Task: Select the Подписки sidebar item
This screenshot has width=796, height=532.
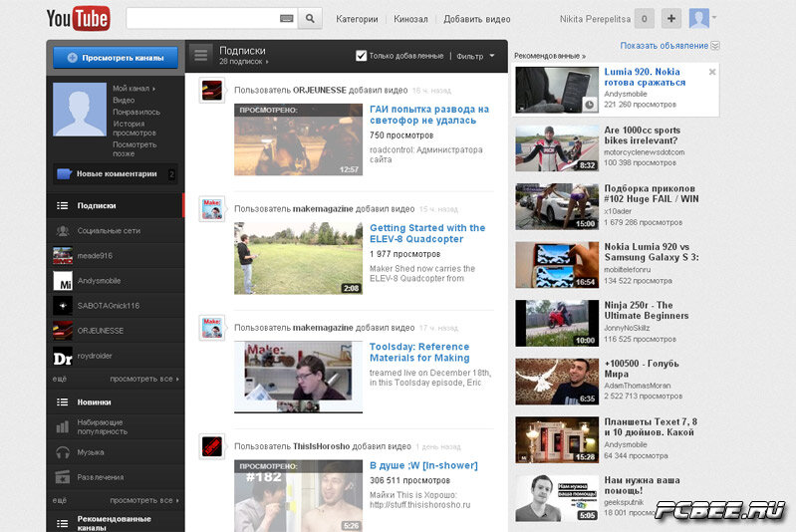Action: coord(116,205)
